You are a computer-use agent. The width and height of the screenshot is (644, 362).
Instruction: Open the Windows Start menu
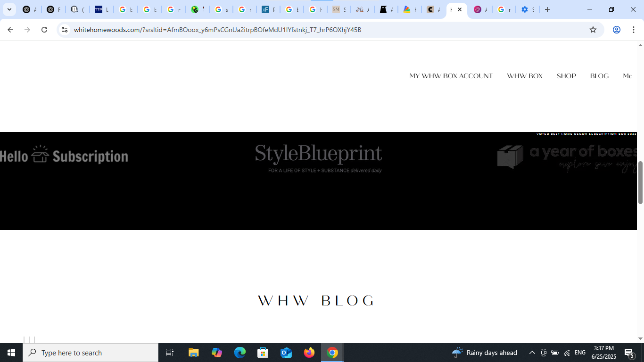tap(11, 353)
